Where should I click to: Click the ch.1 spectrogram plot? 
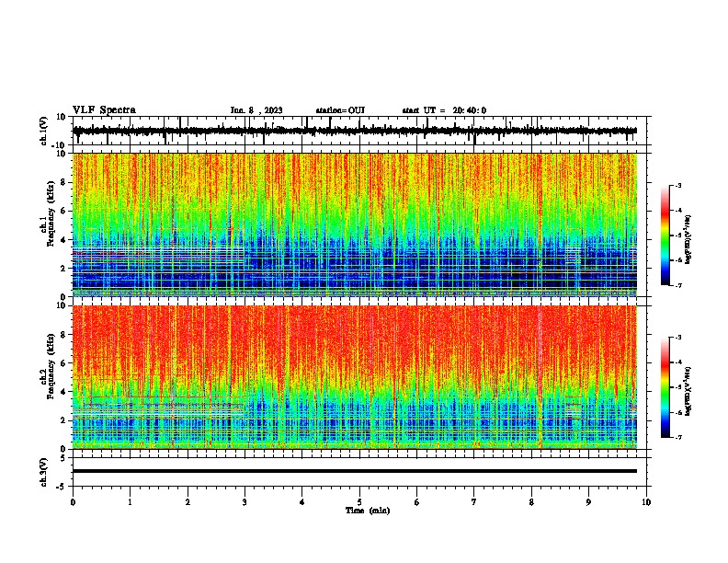355,224
